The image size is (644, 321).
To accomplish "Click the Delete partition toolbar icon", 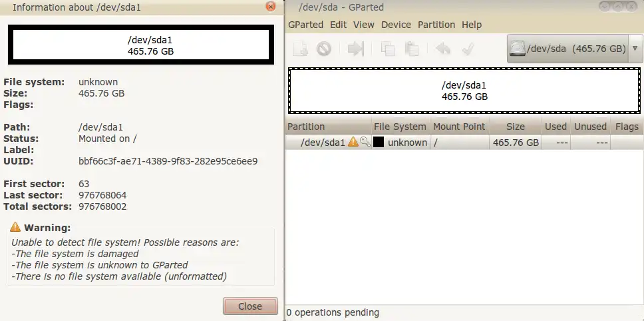I will (x=323, y=49).
